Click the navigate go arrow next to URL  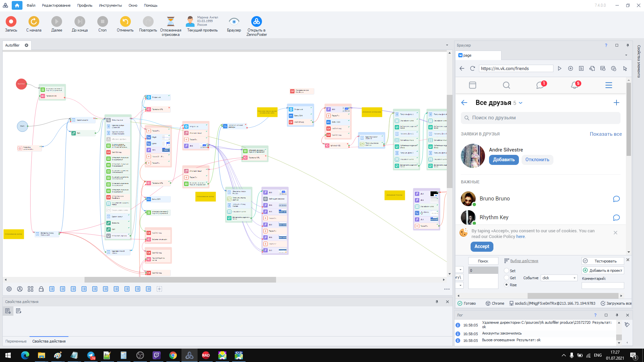[x=559, y=68]
